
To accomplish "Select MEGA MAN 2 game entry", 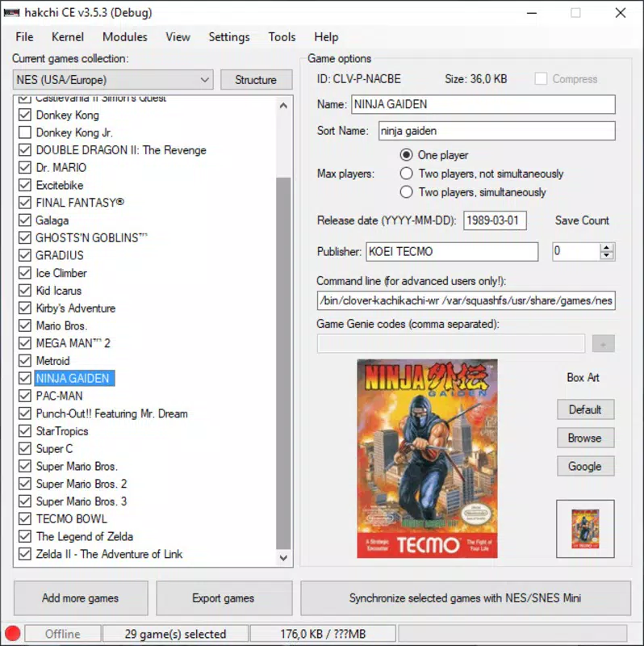I will [x=73, y=344].
